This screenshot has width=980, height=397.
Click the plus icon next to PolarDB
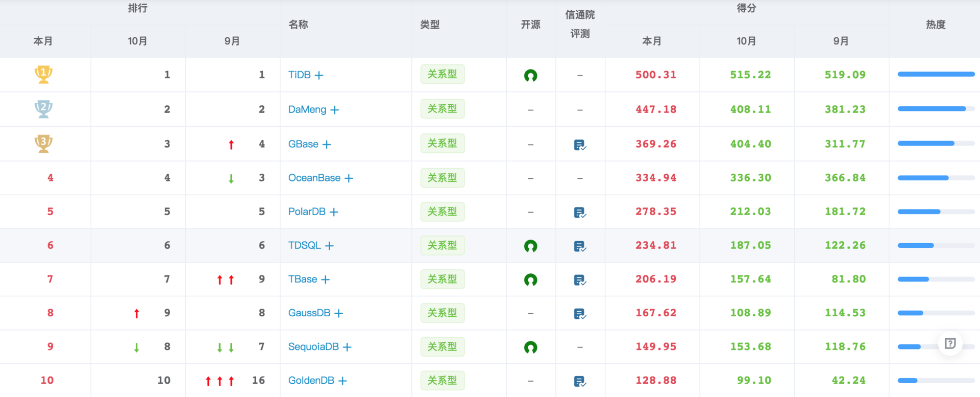334,212
